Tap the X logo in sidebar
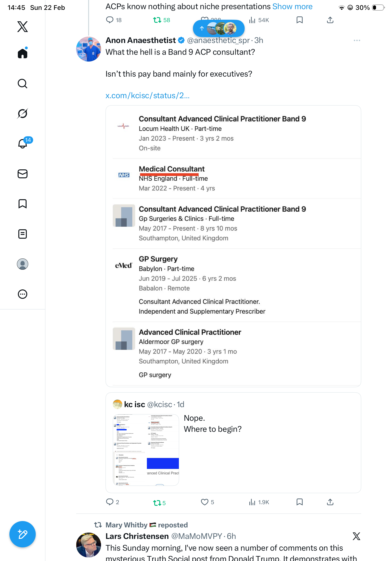Viewport: 392px width, 561px height. pos(23,27)
